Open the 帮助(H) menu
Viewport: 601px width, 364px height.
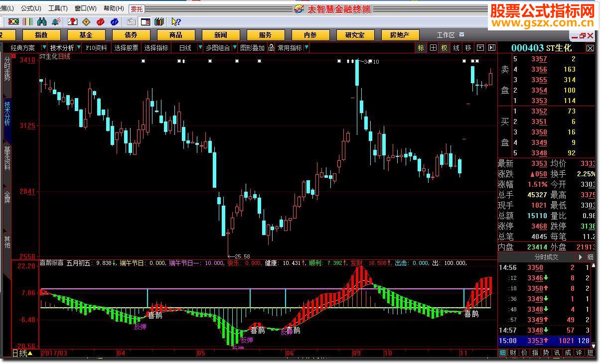(x=114, y=8)
